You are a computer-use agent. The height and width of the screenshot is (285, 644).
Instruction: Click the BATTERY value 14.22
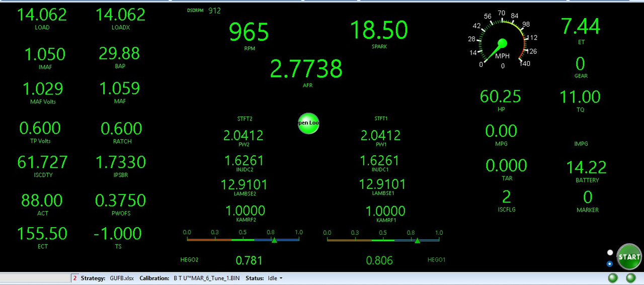pyautogui.click(x=587, y=167)
